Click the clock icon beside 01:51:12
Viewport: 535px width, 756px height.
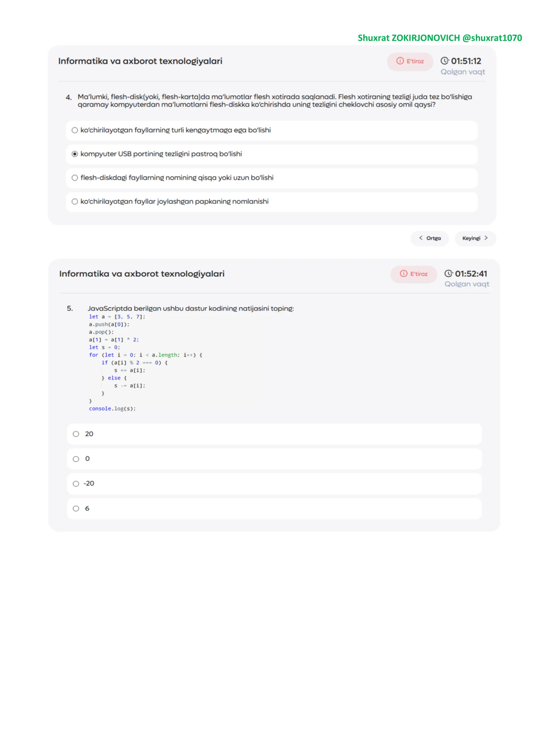click(444, 61)
